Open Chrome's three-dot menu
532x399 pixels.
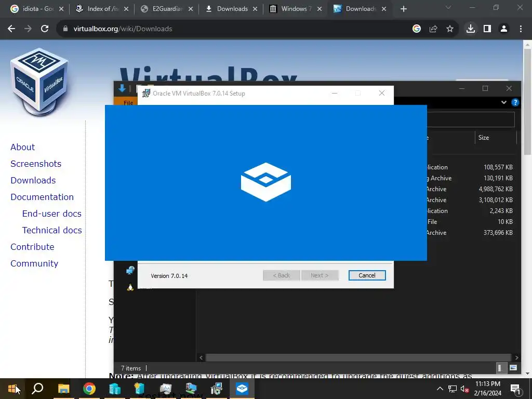(x=521, y=29)
